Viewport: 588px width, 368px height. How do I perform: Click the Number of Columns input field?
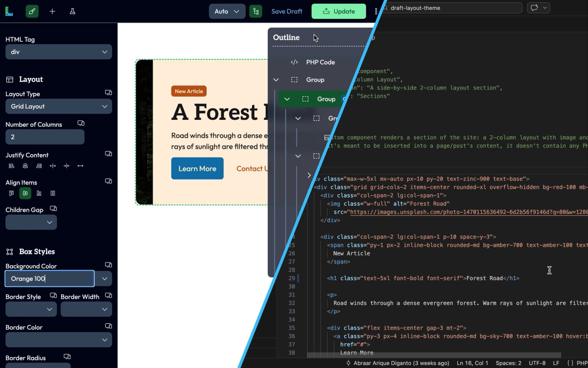pos(45,137)
